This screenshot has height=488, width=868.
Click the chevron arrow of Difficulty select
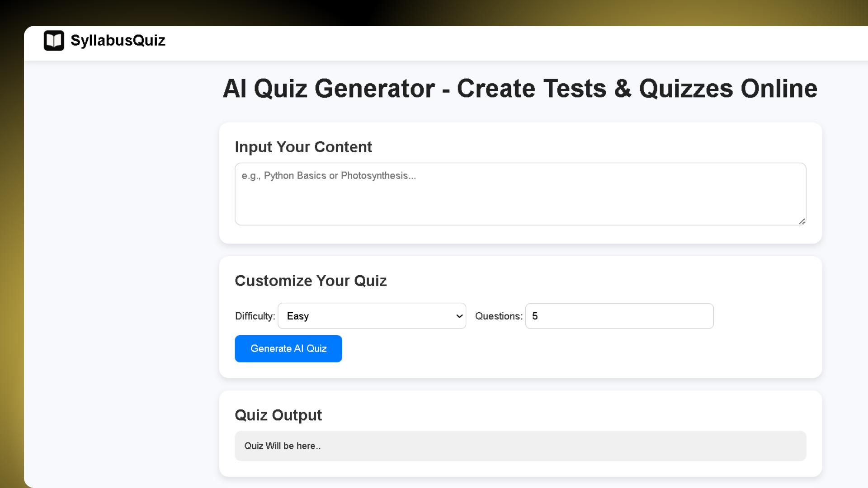coord(459,316)
